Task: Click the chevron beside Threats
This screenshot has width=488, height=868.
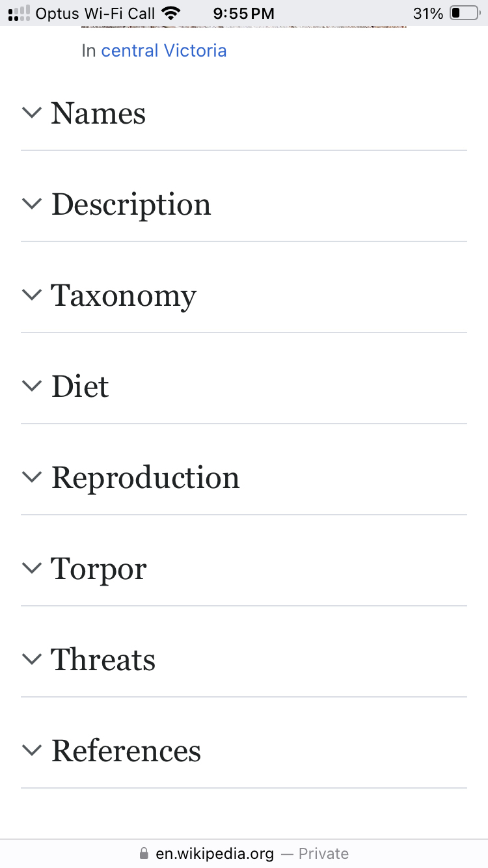Action: pyautogui.click(x=31, y=659)
